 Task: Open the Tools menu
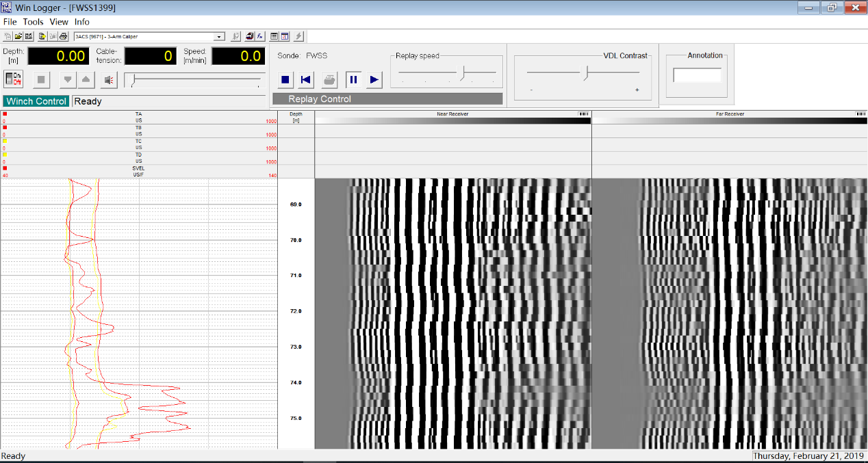coord(33,22)
